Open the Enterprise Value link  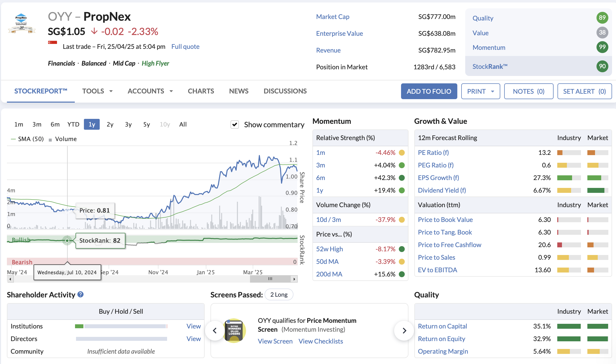click(x=339, y=34)
